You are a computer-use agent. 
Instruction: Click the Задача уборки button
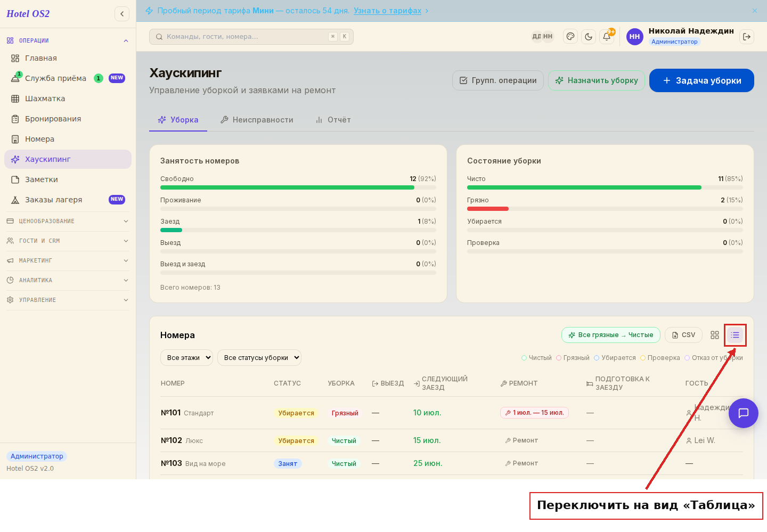point(701,80)
